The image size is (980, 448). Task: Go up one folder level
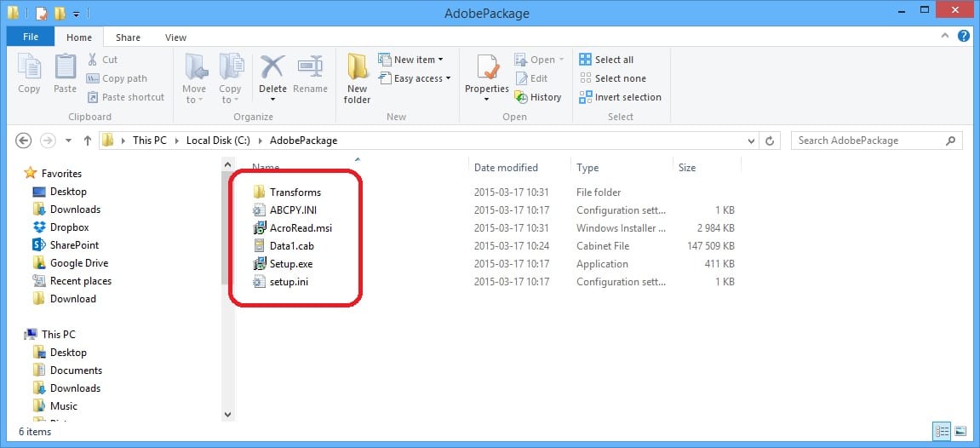[x=88, y=141]
